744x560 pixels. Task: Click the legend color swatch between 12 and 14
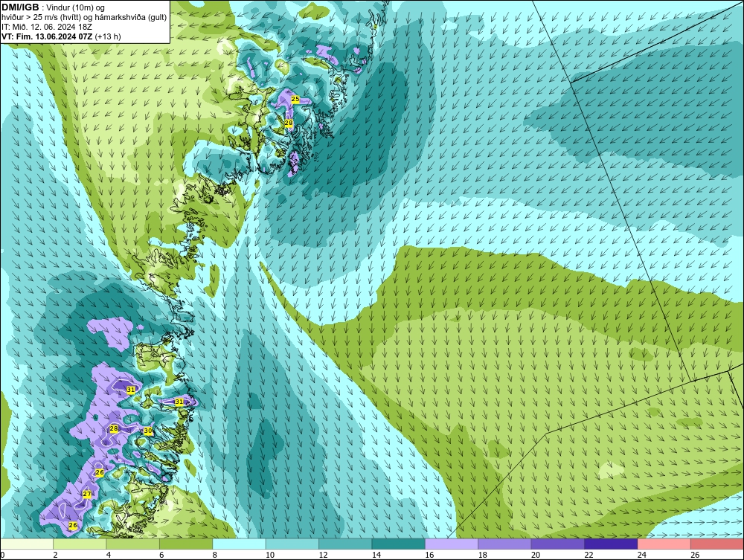[x=345, y=544]
